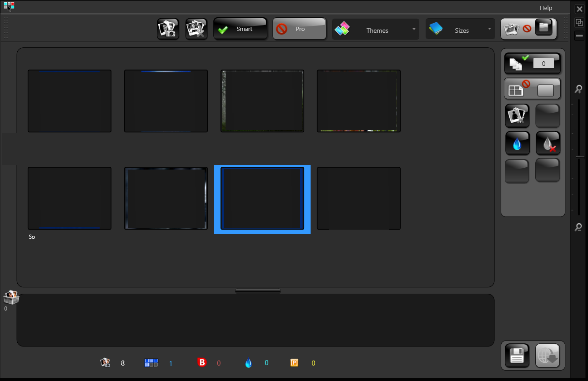Click the gray box inside grid layout button
The height and width of the screenshot is (381, 588).
point(545,90)
